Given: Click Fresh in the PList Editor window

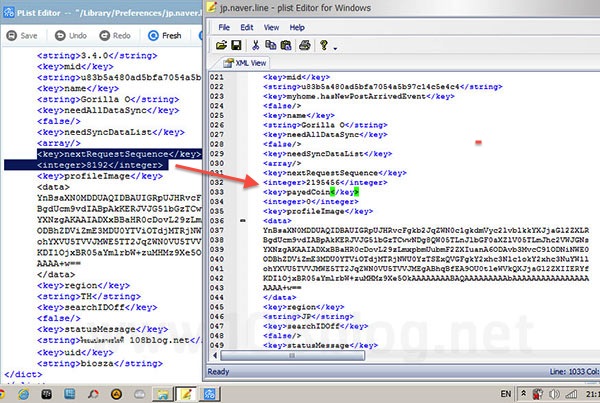Looking at the screenshot, I should (x=165, y=36).
